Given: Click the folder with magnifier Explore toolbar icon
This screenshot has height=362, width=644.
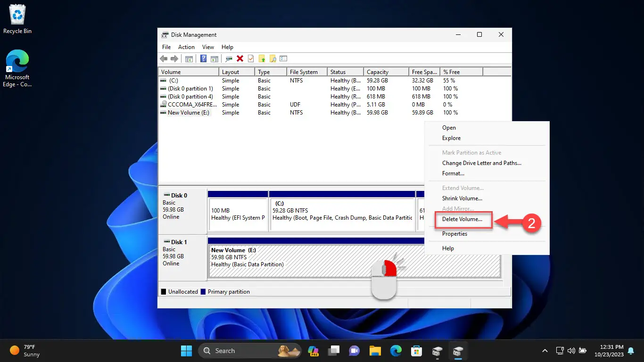Looking at the screenshot, I should tap(272, 59).
